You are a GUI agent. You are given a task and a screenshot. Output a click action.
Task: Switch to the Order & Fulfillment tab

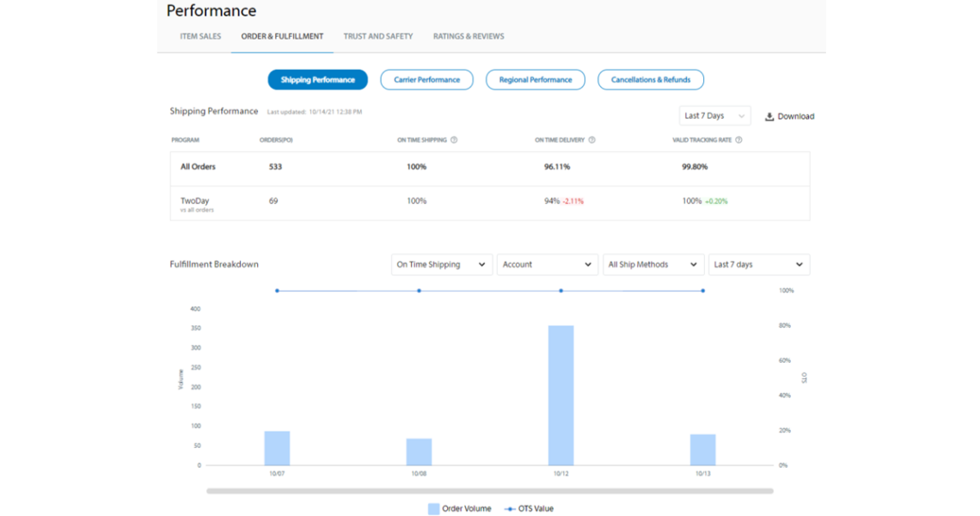281,36
